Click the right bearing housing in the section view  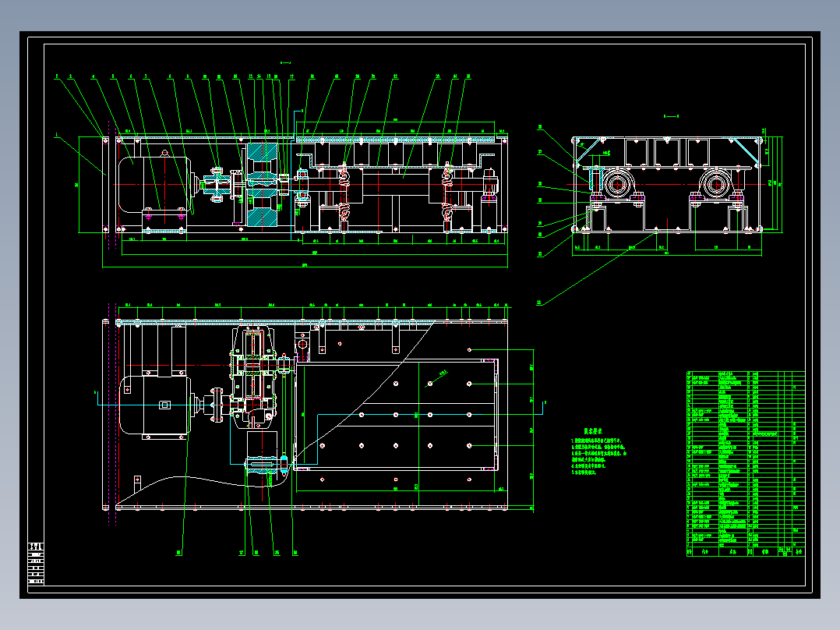point(715,184)
